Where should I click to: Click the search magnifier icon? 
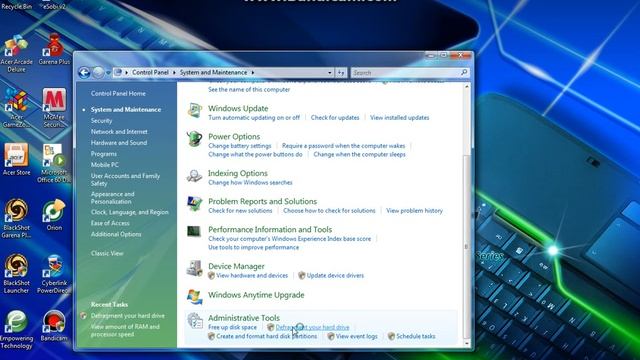point(464,72)
